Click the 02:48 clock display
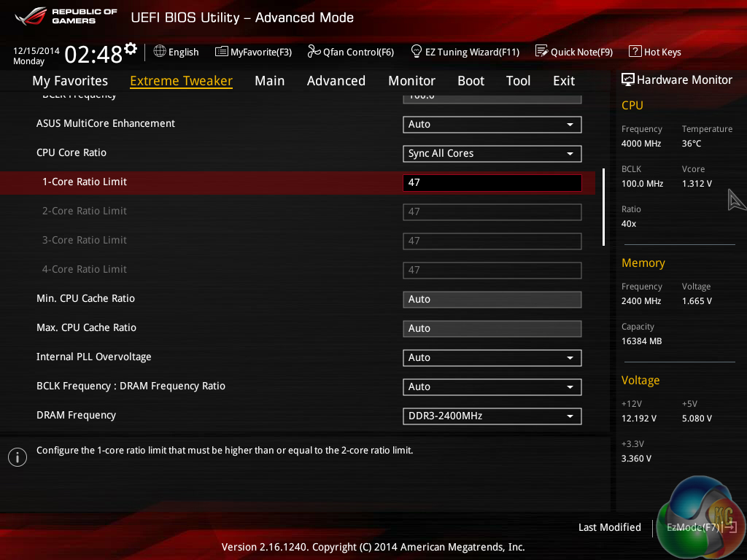The image size is (747, 560). (x=93, y=54)
